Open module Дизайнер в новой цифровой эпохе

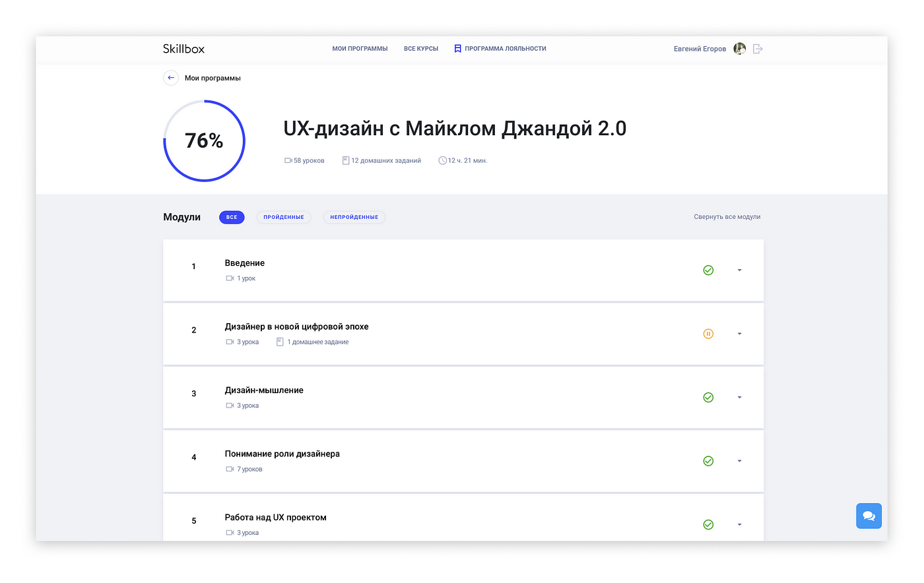click(x=297, y=326)
